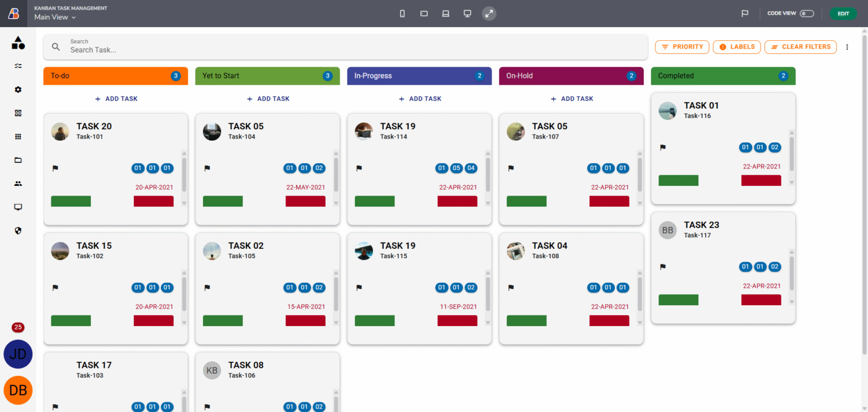Toggle the Code View switch
The height and width of the screenshot is (412, 868).
[806, 14]
